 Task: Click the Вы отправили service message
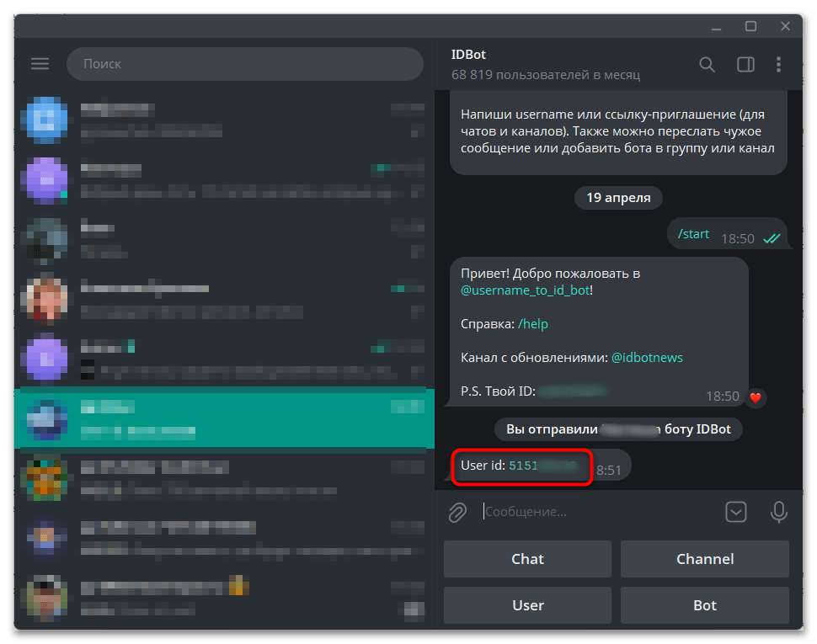[x=618, y=429]
